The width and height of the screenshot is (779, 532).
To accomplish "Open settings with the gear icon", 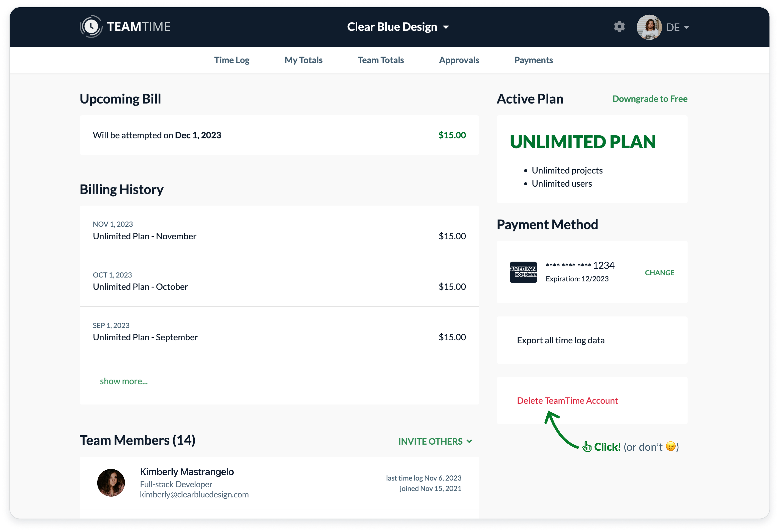I will [x=619, y=27].
